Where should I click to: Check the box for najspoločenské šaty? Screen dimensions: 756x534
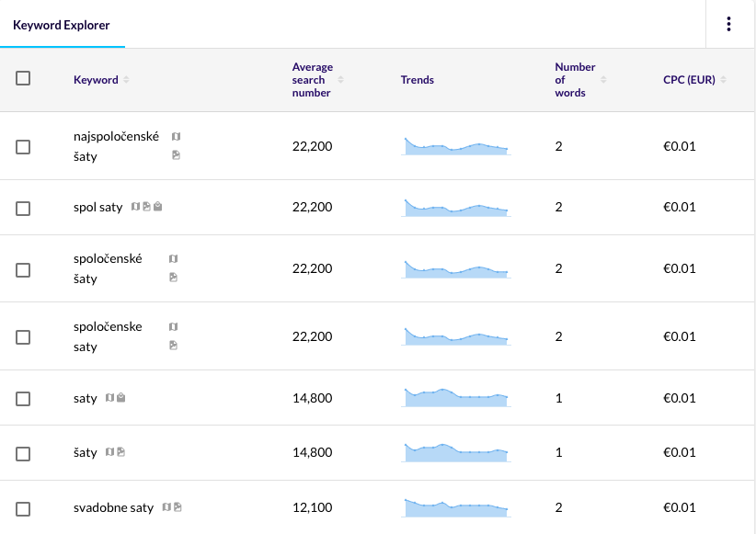pyautogui.click(x=23, y=147)
